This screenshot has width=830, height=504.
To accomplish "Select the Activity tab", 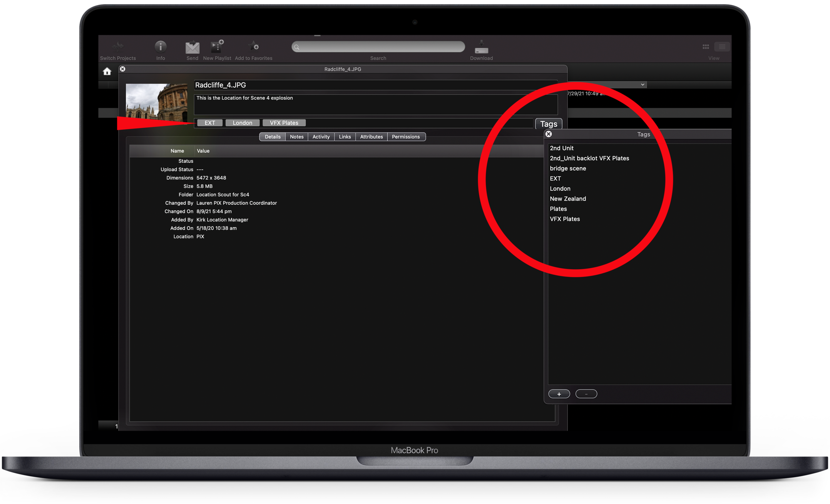I will 321,137.
